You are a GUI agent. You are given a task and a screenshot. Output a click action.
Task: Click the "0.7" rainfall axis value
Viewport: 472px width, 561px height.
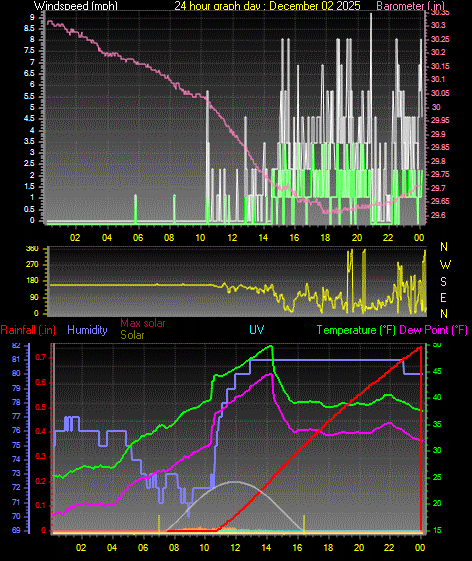41,358
